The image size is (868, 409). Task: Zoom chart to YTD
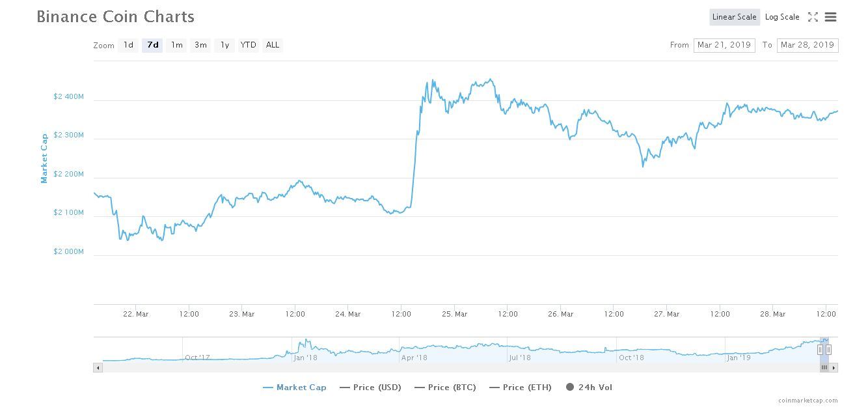coord(248,46)
